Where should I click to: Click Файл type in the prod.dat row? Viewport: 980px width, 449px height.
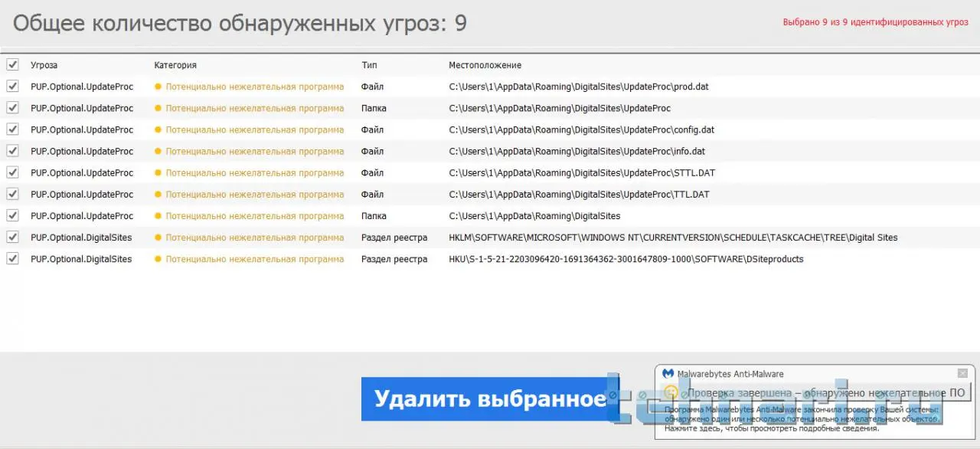click(372, 87)
